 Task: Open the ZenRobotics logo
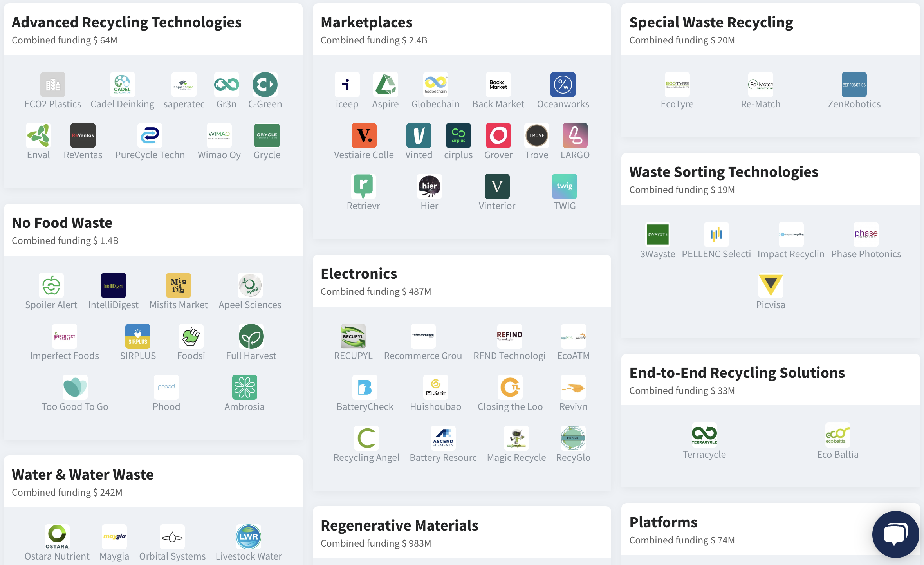[854, 85]
